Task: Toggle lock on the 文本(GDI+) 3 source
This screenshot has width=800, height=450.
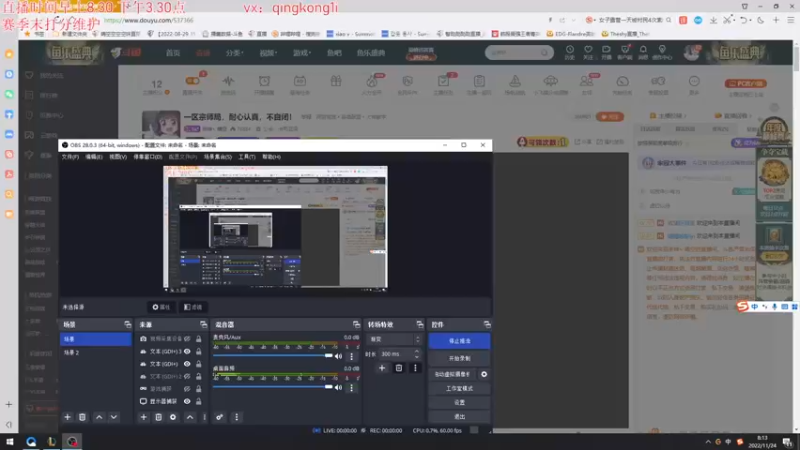Action: 198,352
